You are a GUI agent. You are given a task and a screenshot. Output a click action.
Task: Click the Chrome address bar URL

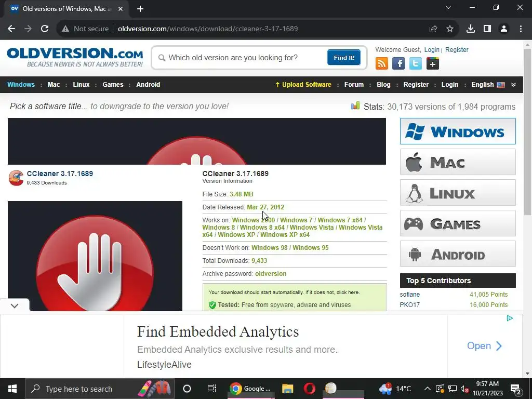coord(208,29)
